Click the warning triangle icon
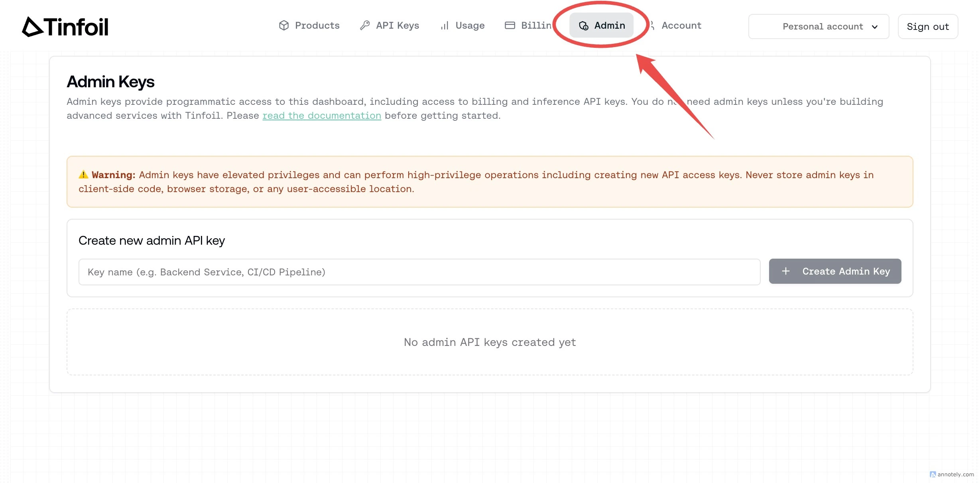 pyautogui.click(x=83, y=175)
